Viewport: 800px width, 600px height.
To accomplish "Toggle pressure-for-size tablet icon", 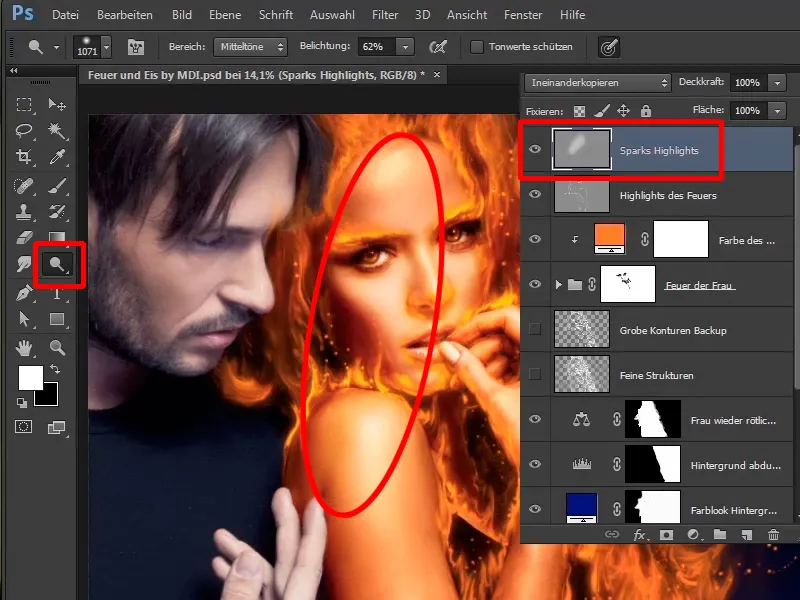I will [x=609, y=47].
